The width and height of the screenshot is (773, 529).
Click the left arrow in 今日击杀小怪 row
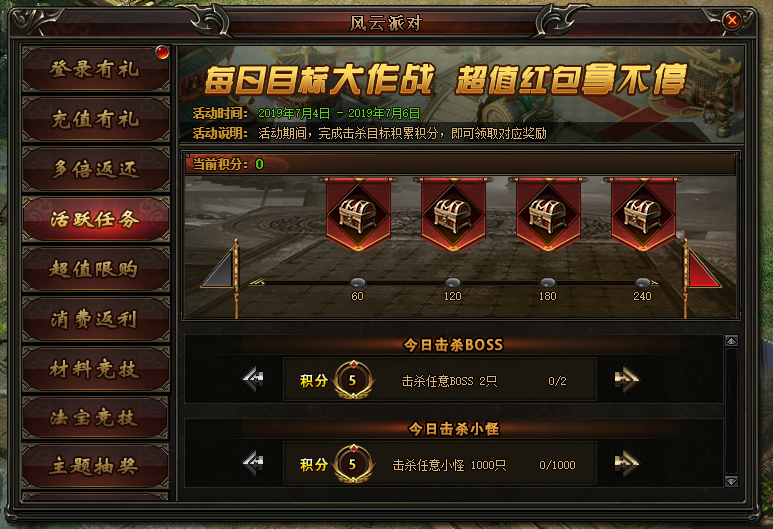point(253,463)
